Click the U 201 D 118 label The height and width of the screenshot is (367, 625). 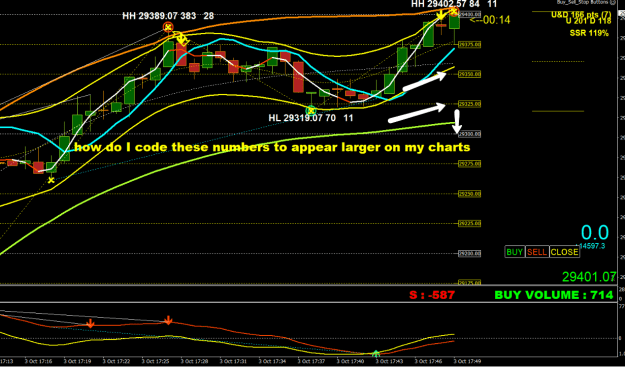588,22
